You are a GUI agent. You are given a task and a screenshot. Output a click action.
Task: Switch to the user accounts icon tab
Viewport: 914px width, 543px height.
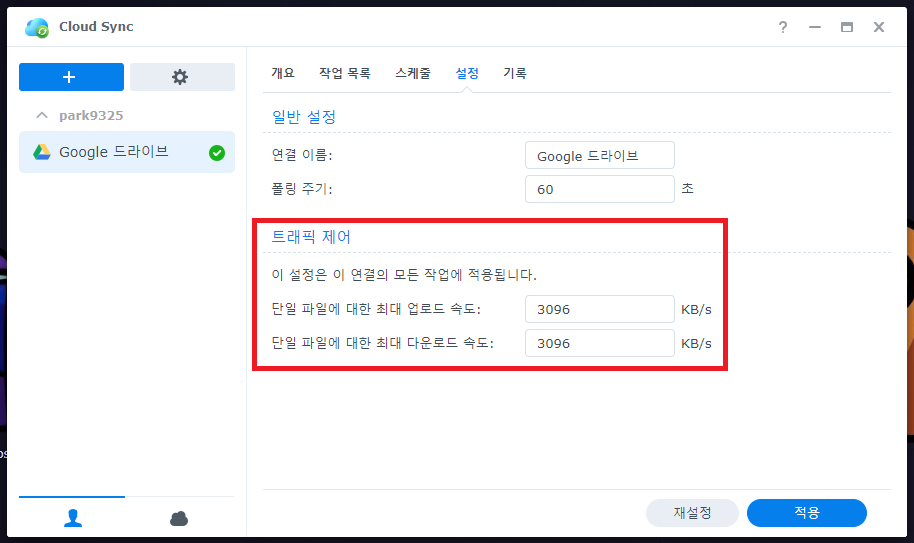coord(73,517)
